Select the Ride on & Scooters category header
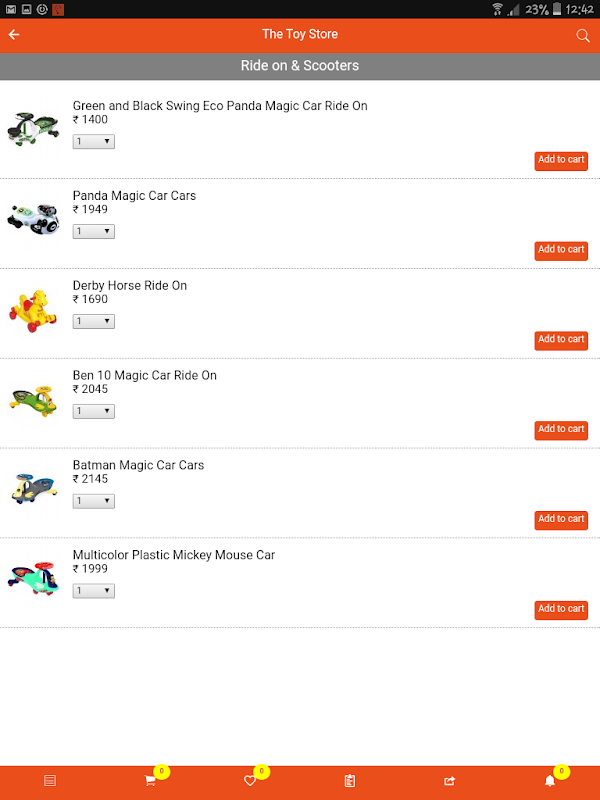 click(300, 66)
